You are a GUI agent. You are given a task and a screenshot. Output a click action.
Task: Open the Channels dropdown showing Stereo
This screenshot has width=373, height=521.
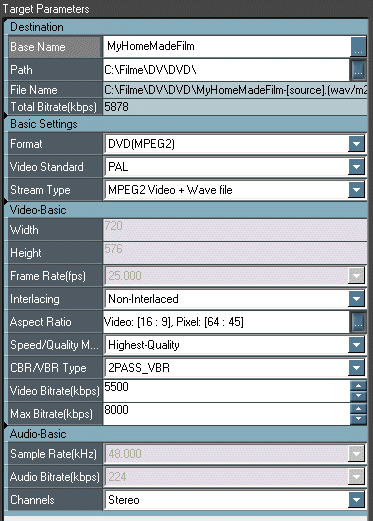pos(356,500)
